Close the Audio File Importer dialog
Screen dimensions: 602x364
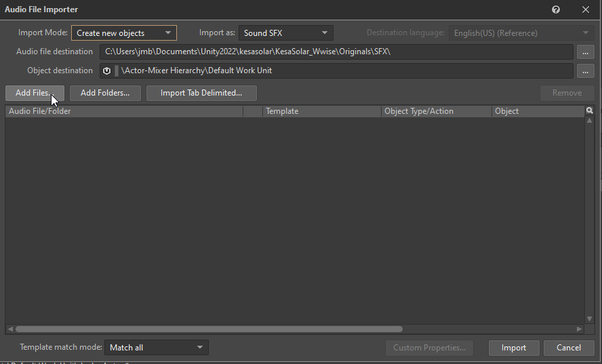tap(586, 9)
